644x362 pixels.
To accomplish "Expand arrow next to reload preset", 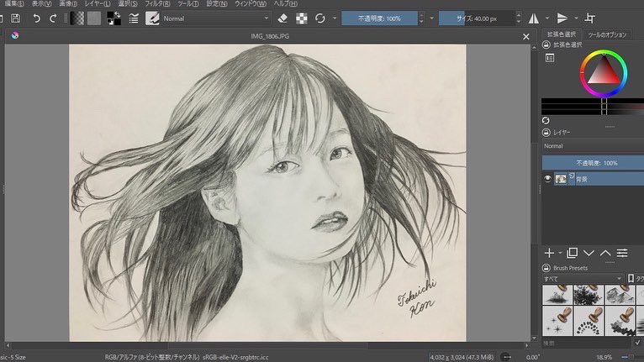I will 335,18.
